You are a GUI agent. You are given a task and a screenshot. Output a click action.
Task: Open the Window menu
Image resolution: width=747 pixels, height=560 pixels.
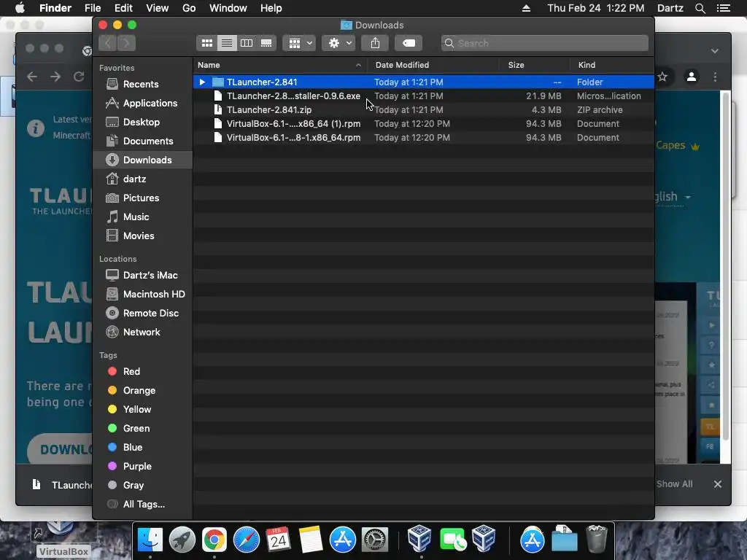pos(228,8)
